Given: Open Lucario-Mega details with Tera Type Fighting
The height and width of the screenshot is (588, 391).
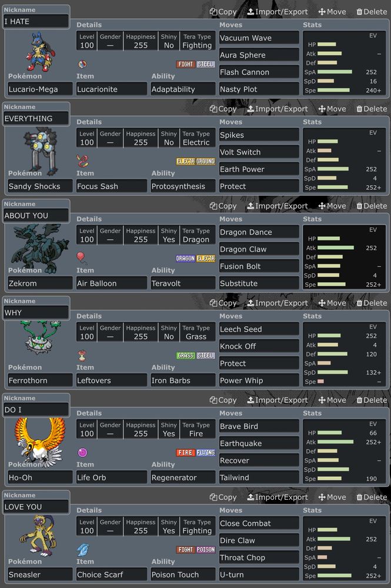Looking at the screenshot, I should [146, 41].
